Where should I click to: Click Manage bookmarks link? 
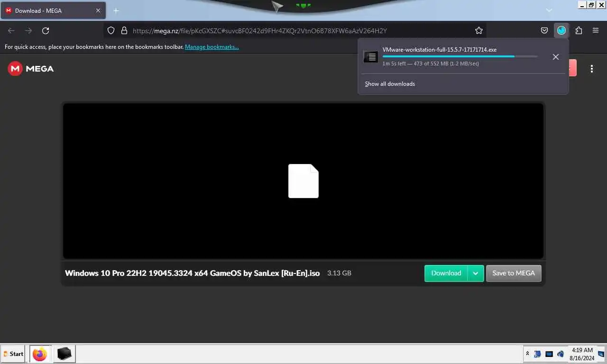point(212,47)
